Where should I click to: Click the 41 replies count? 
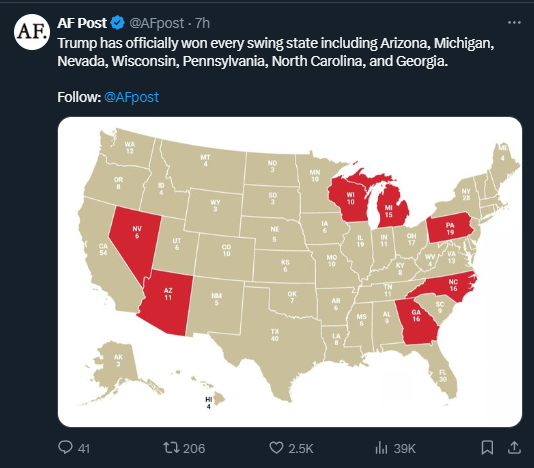pyautogui.click(x=84, y=448)
